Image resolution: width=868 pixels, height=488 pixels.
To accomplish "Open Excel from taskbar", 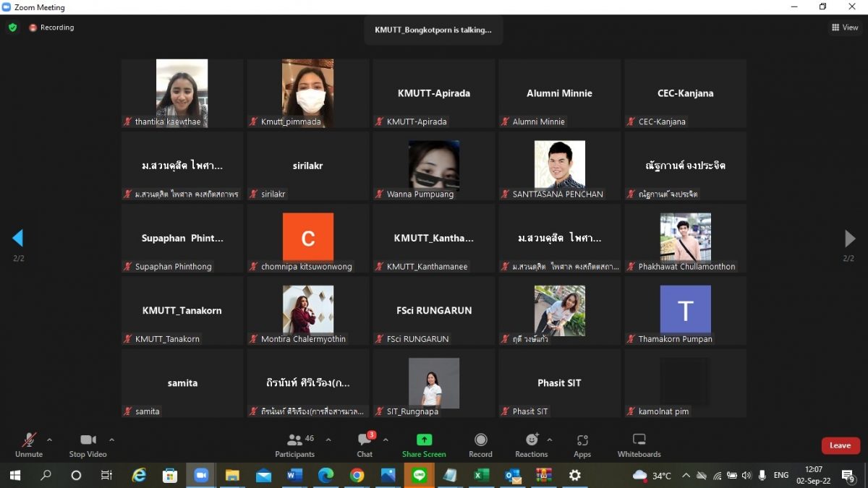I will pos(481,476).
